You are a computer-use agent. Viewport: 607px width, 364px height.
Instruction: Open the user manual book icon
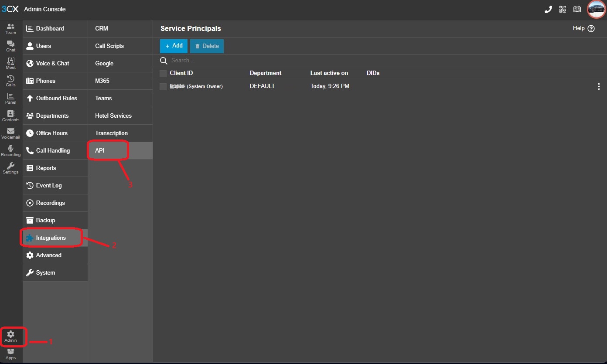[x=577, y=9]
